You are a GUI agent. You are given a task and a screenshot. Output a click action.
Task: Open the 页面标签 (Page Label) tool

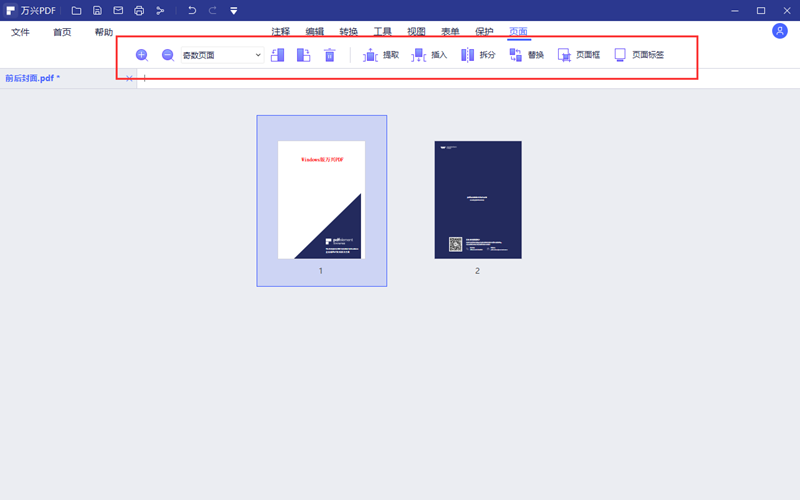pos(638,55)
